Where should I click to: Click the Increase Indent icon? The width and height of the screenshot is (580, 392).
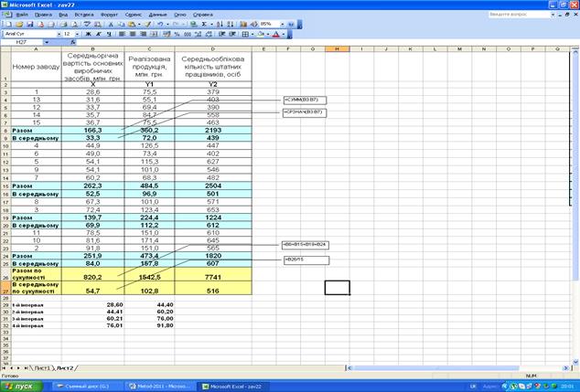[x=232, y=34]
